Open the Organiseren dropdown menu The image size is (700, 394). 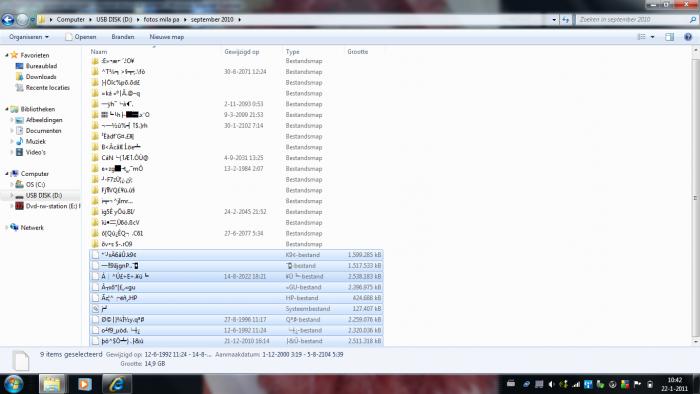(29, 37)
